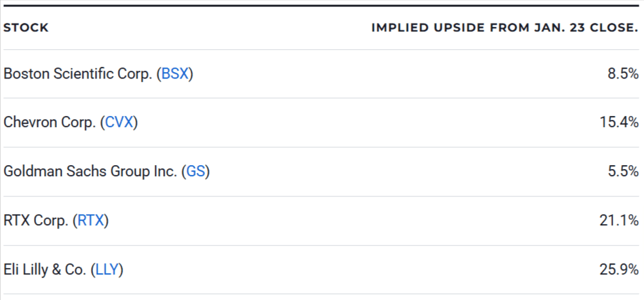Screen dimensions: 644x300
Task: Select the 15.4% upside value
Action: (619, 122)
